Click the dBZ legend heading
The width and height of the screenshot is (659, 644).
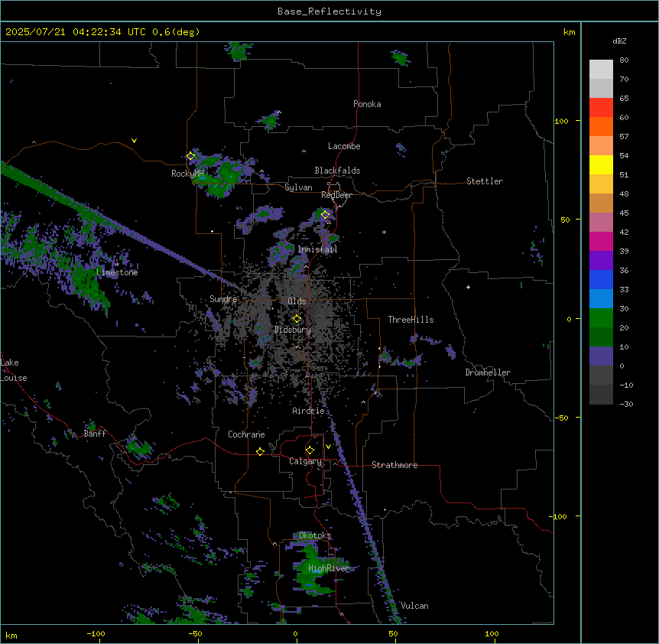pyautogui.click(x=619, y=41)
